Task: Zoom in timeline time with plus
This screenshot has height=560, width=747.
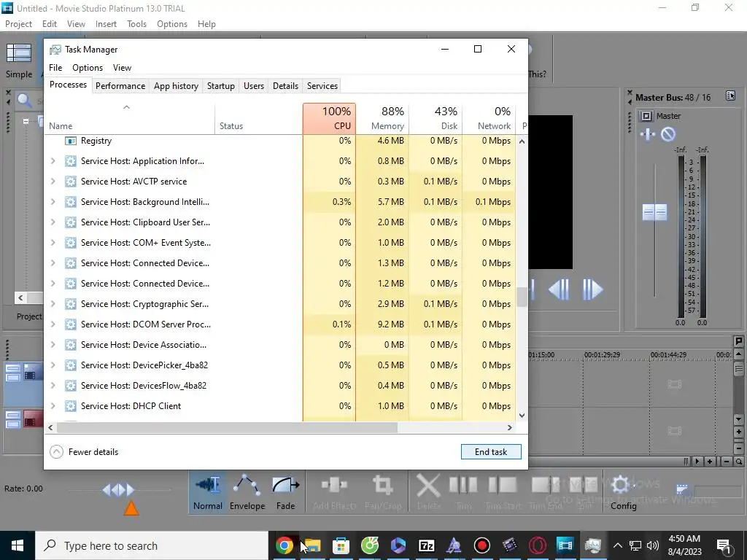Action: [710, 462]
